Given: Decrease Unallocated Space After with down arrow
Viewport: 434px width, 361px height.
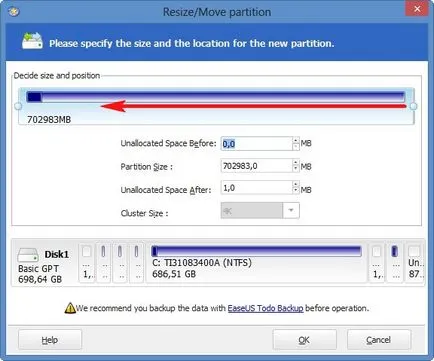Looking at the screenshot, I should point(296,191).
